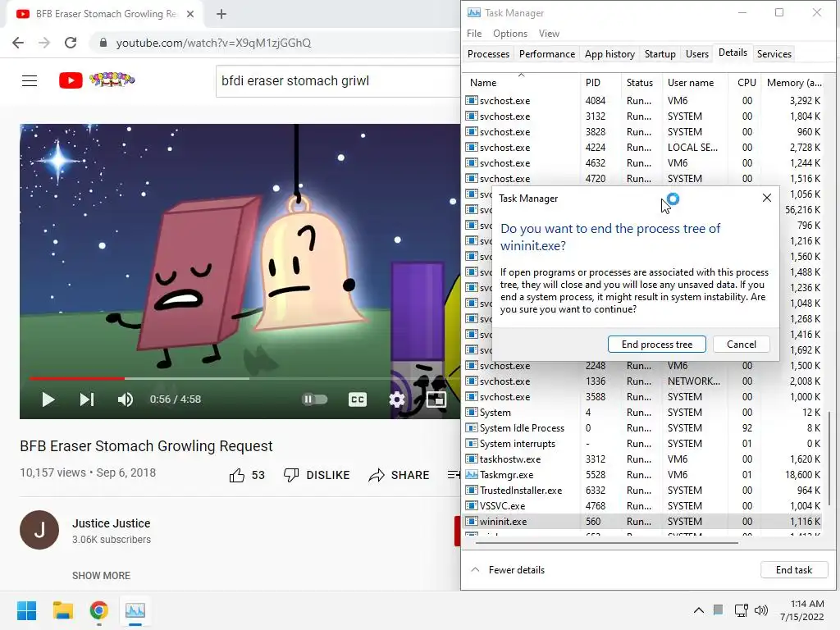
Task: Switch to the Startup tab
Action: click(660, 54)
